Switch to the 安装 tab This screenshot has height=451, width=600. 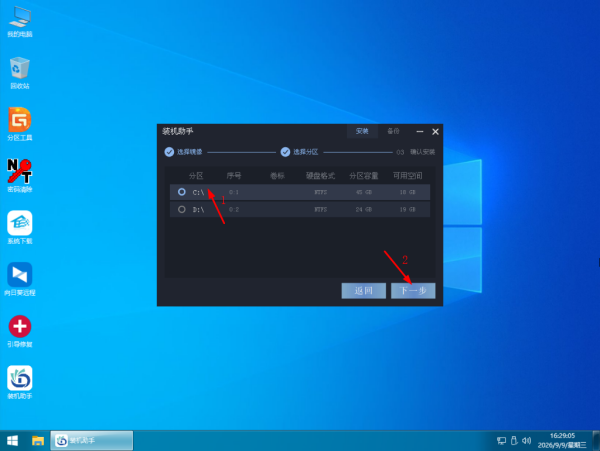pyautogui.click(x=362, y=131)
